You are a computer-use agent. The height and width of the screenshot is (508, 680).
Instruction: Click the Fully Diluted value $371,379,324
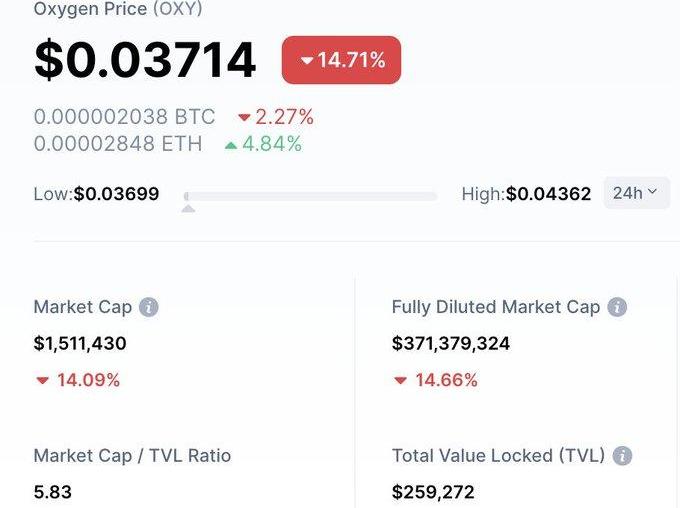(x=451, y=344)
